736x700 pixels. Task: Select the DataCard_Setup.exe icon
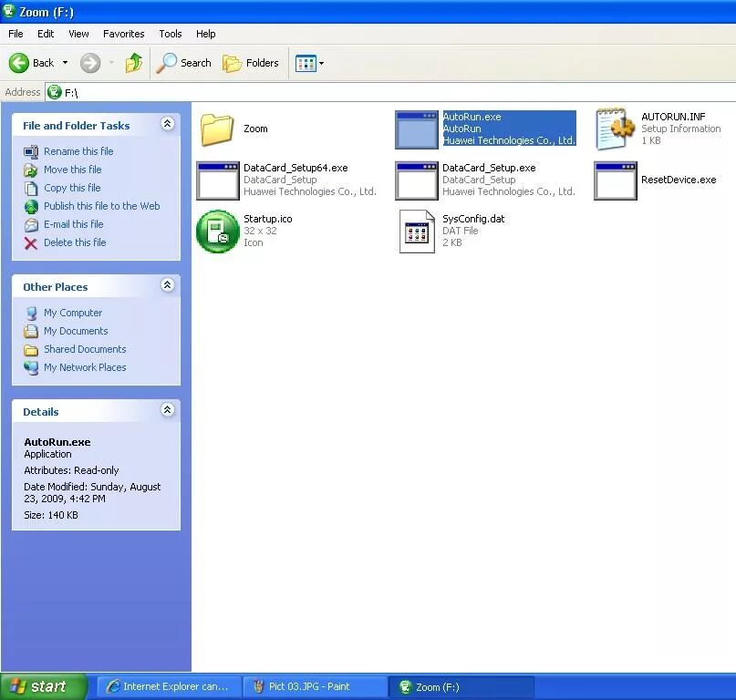click(x=417, y=181)
